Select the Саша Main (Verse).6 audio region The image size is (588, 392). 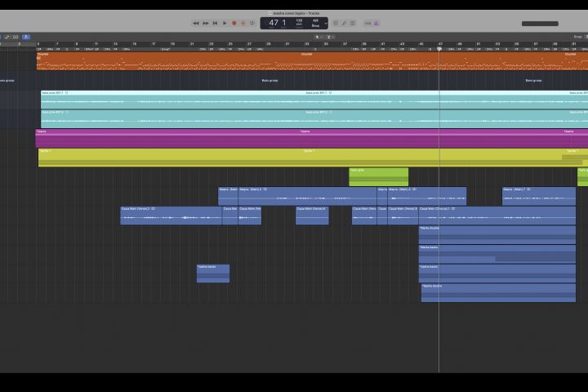click(312, 216)
